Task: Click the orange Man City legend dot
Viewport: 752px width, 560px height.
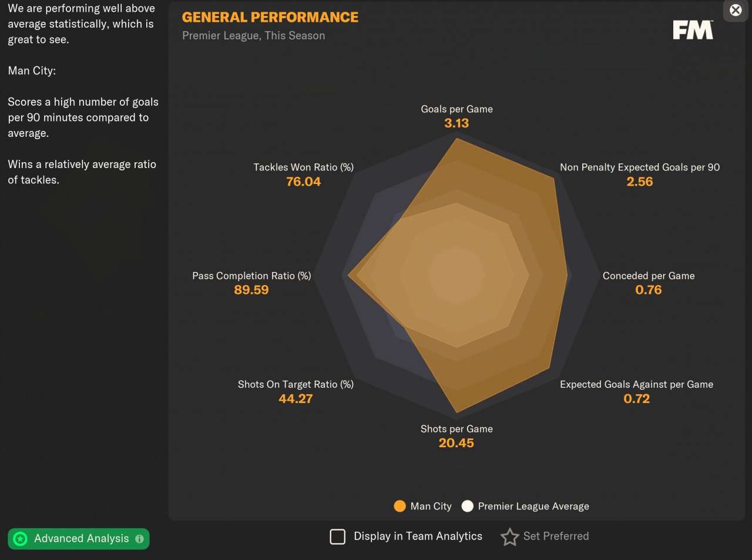Action: (400, 506)
